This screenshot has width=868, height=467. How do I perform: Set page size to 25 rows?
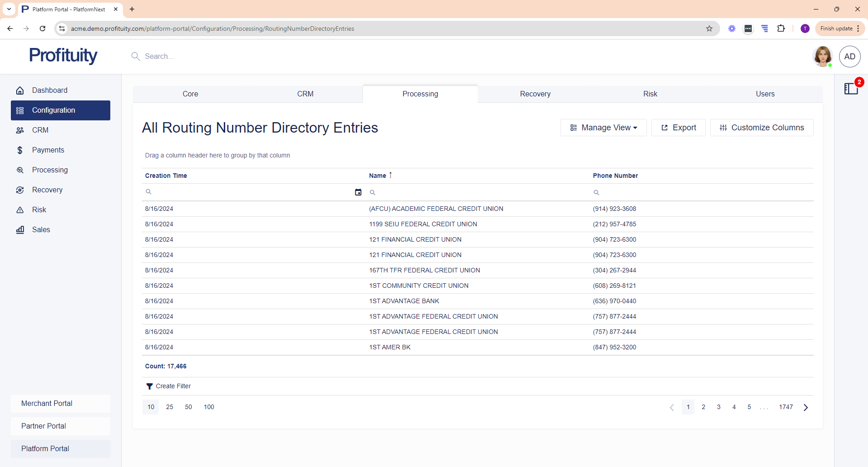(x=170, y=407)
